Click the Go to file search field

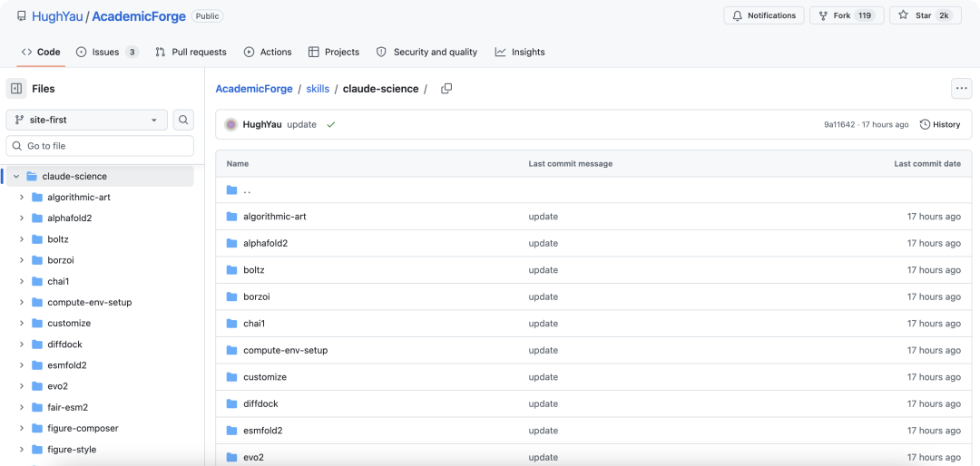pyautogui.click(x=100, y=146)
